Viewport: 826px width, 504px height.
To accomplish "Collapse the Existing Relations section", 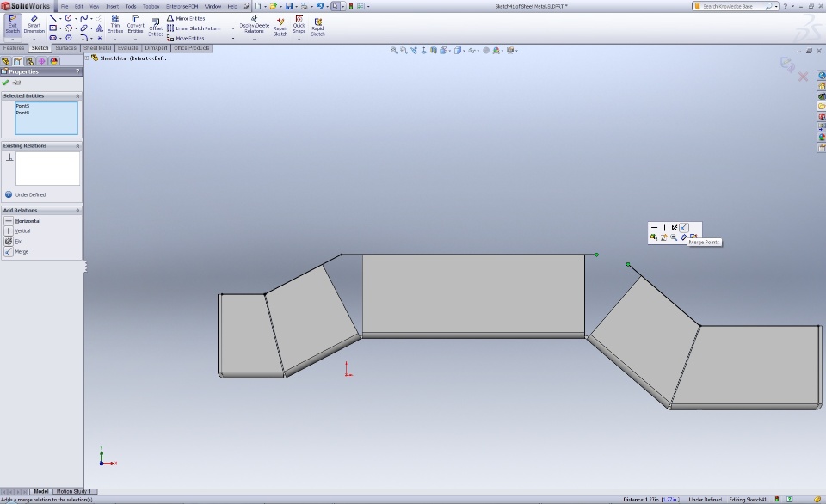I will point(77,146).
